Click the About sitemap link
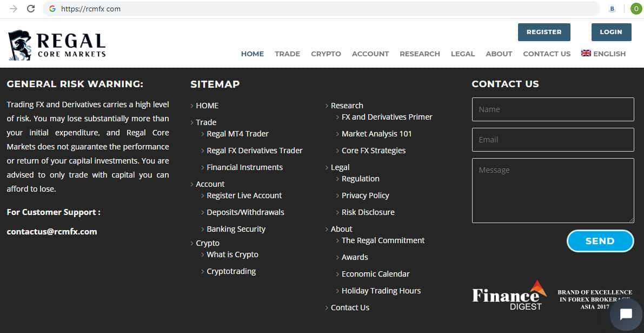 (342, 229)
